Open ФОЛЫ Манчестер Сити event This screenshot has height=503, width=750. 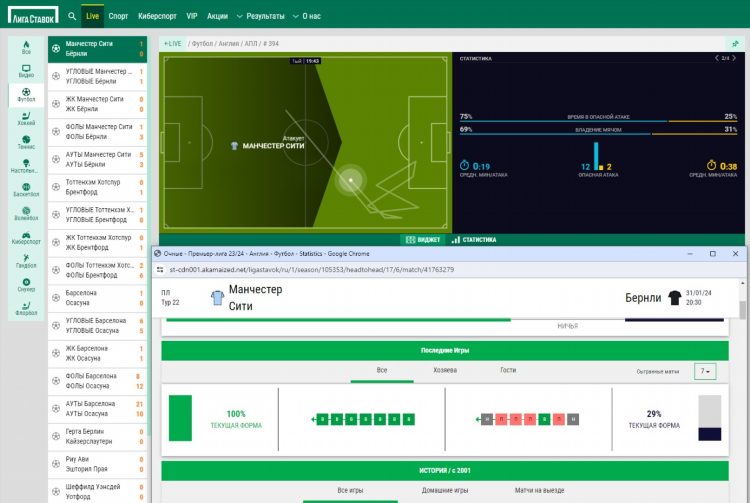(98, 131)
